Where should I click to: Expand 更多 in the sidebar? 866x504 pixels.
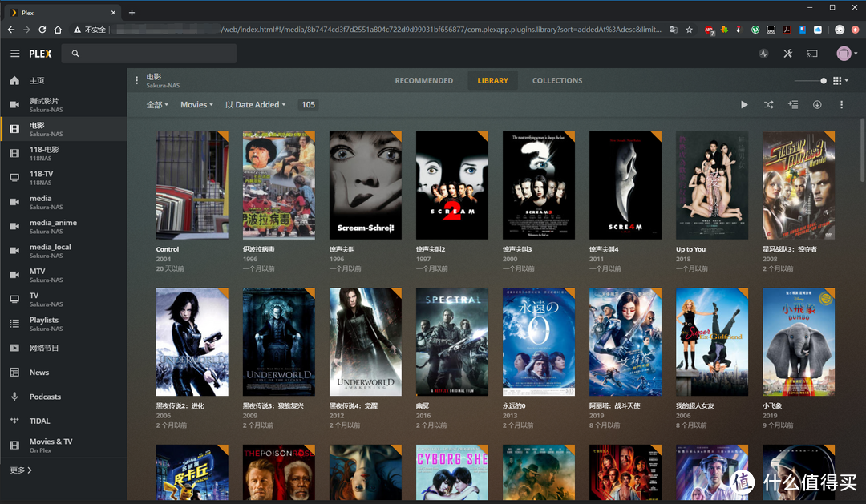pos(21,470)
